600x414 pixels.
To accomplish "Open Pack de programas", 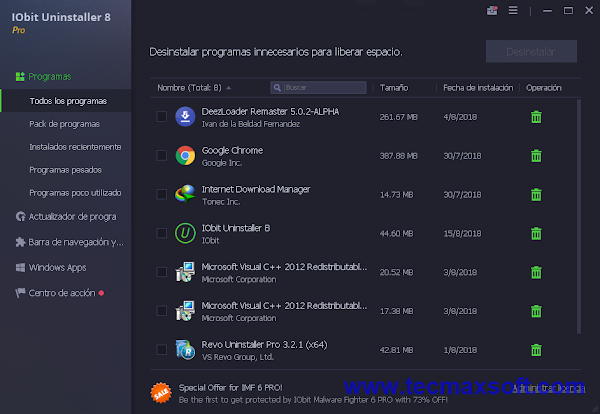I will 66,124.
